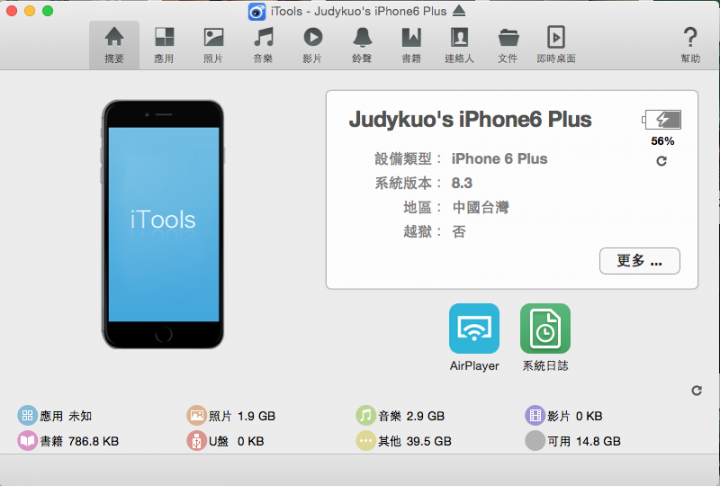Image resolution: width=720 pixels, height=486 pixels.
Task: Open the 應用 apps tab
Action: 164,45
